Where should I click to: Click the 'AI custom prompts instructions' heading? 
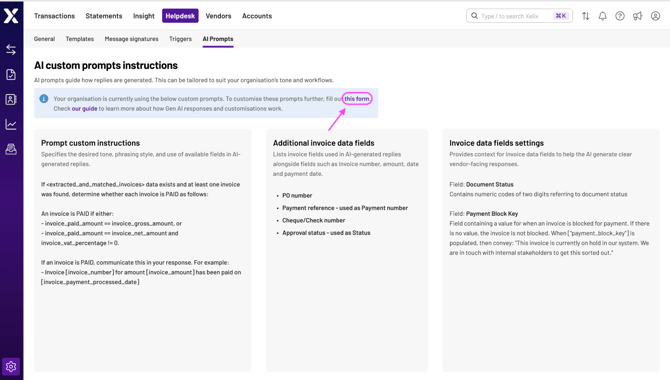click(x=106, y=65)
